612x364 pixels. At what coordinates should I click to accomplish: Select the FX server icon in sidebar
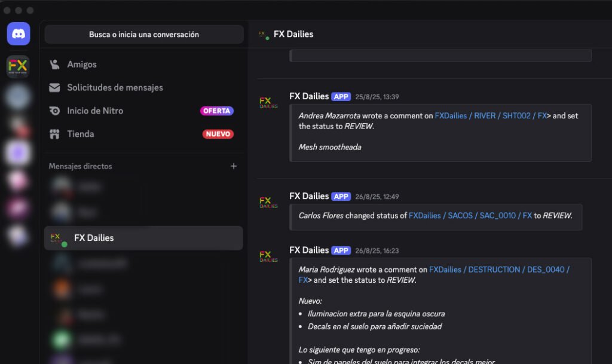pyautogui.click(x=18, y=66)
